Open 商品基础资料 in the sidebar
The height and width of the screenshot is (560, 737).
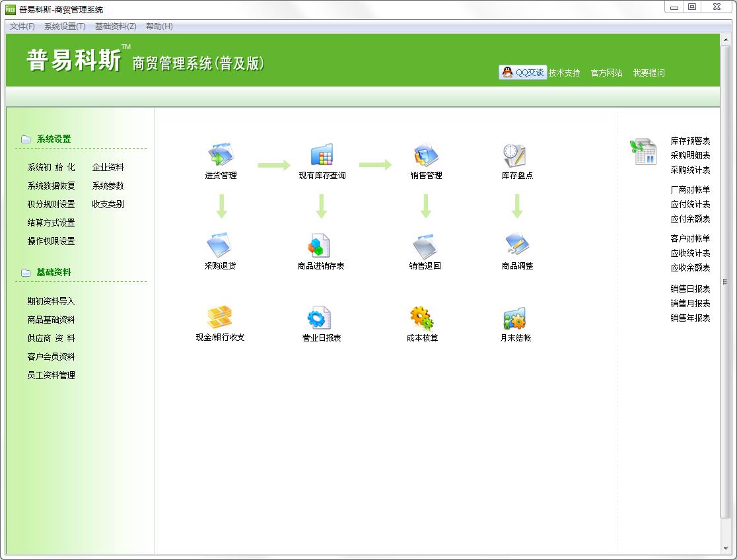[52, 320]
